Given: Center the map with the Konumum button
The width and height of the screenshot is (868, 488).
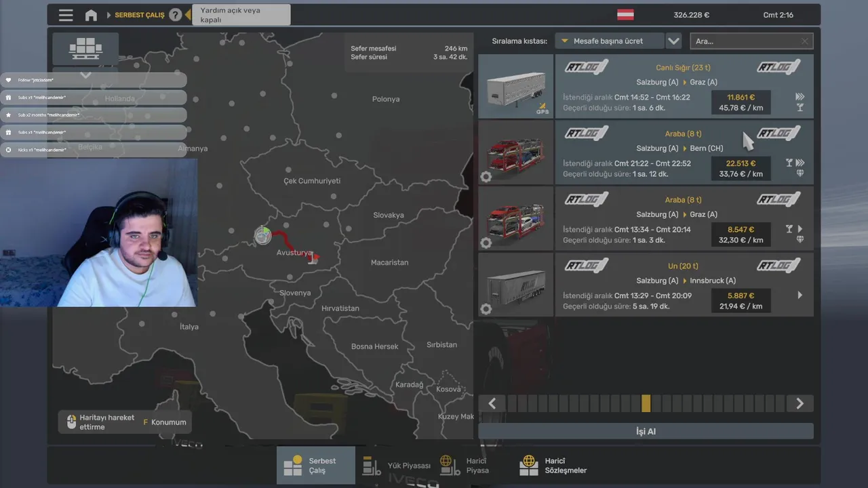Looking at the screenshot, I should click(164, 422).
